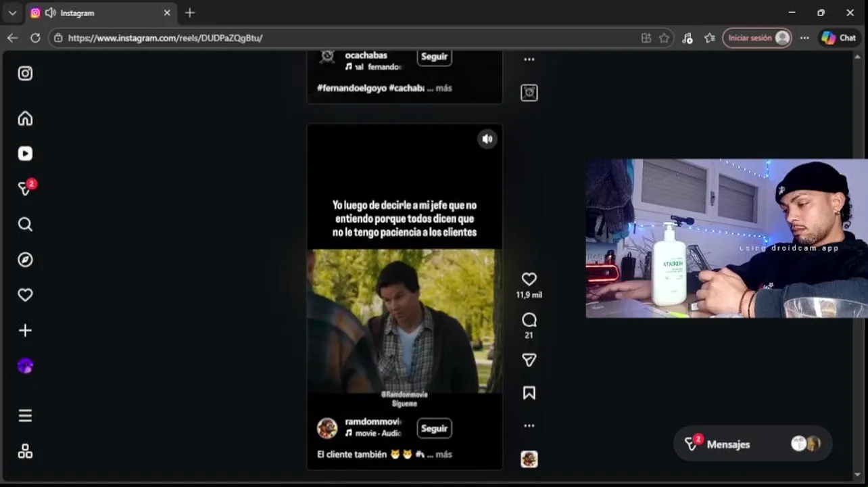Open ramdommovie profile name

[373, 422]
